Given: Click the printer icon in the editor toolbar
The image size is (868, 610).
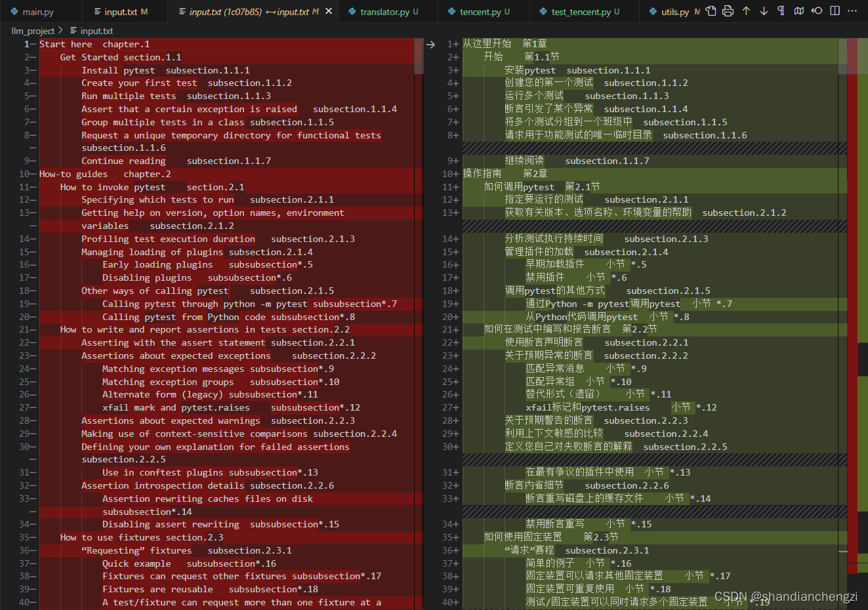Looking at the screenshot, I should 728,11.
